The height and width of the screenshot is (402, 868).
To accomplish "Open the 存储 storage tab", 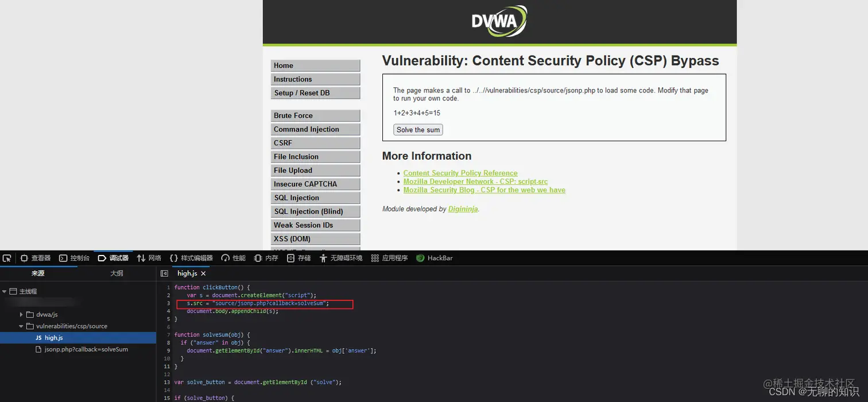I will click(x=299, y=258).
